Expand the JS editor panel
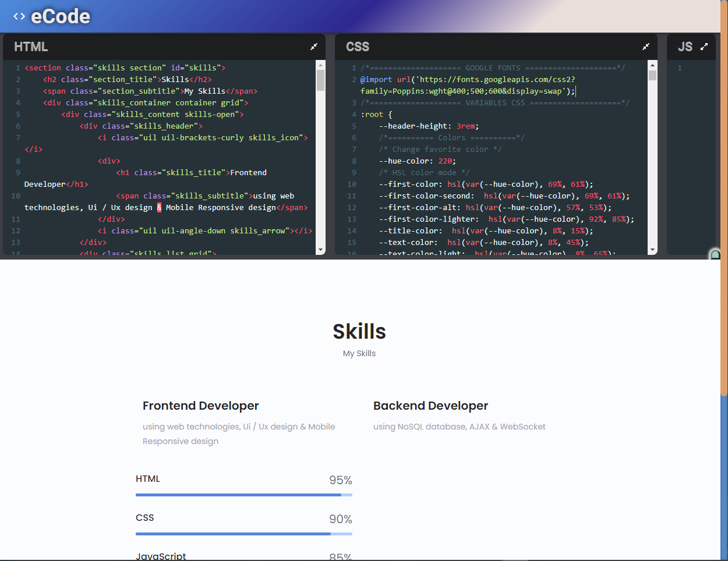This screenshot has height=561, width=728. tap(704, 47)
